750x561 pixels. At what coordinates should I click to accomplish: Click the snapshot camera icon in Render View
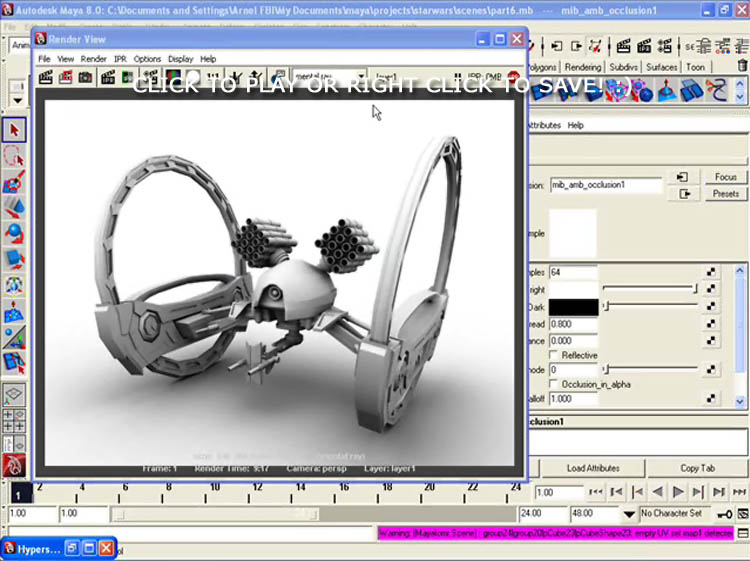coord(85,77)
